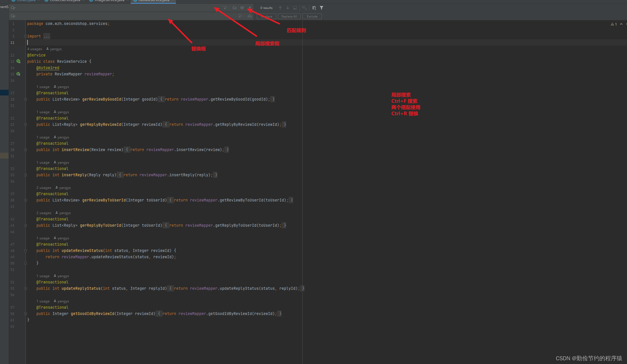Image resolution: width=627 pixels, height=364 pixels.
Task: Go to previous search occurrence arrow
Action: [x=280, y=8]
